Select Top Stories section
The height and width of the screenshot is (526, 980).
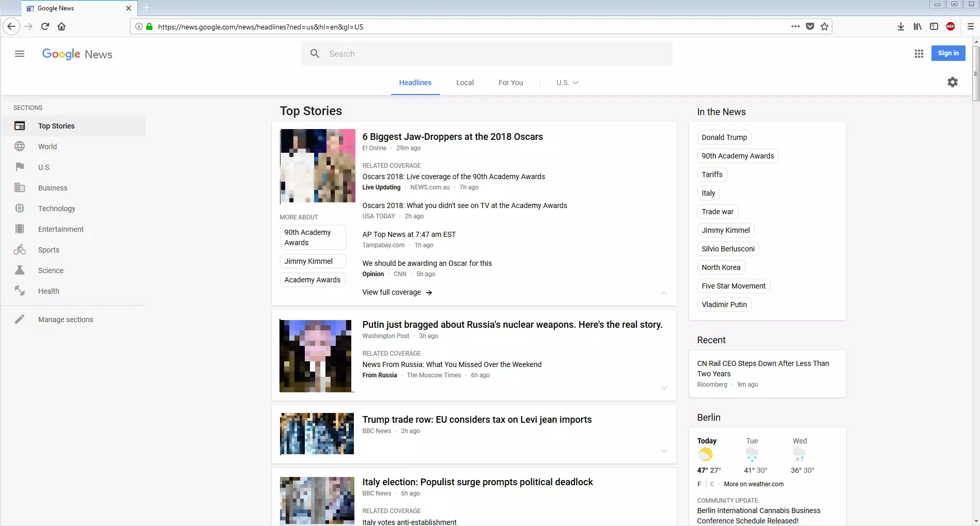tap(73, 126)
